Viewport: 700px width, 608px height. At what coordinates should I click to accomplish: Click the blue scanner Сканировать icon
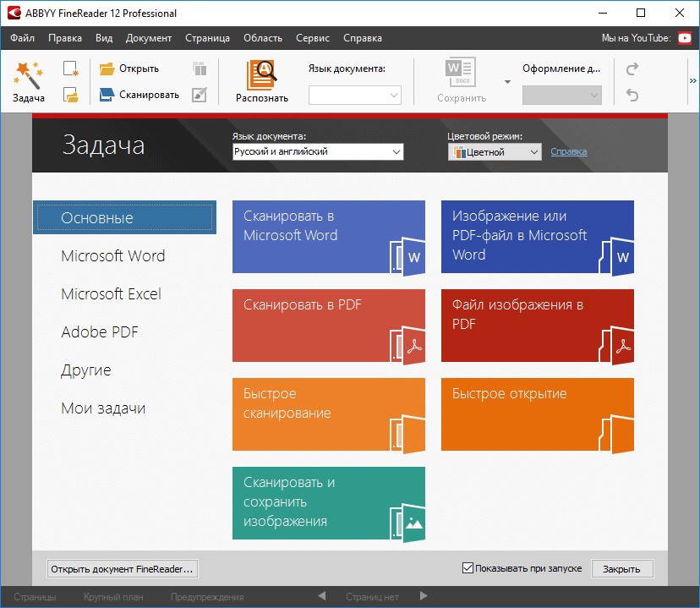107,95
